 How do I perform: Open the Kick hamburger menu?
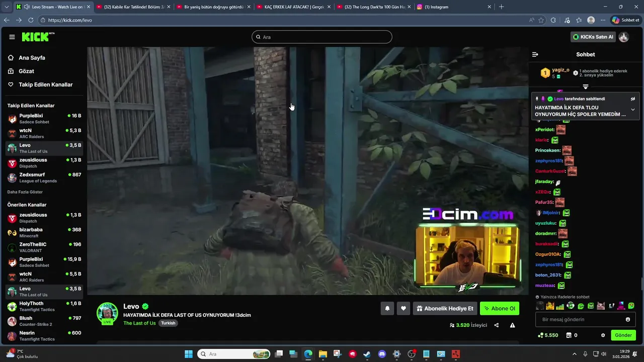(12, 37)
